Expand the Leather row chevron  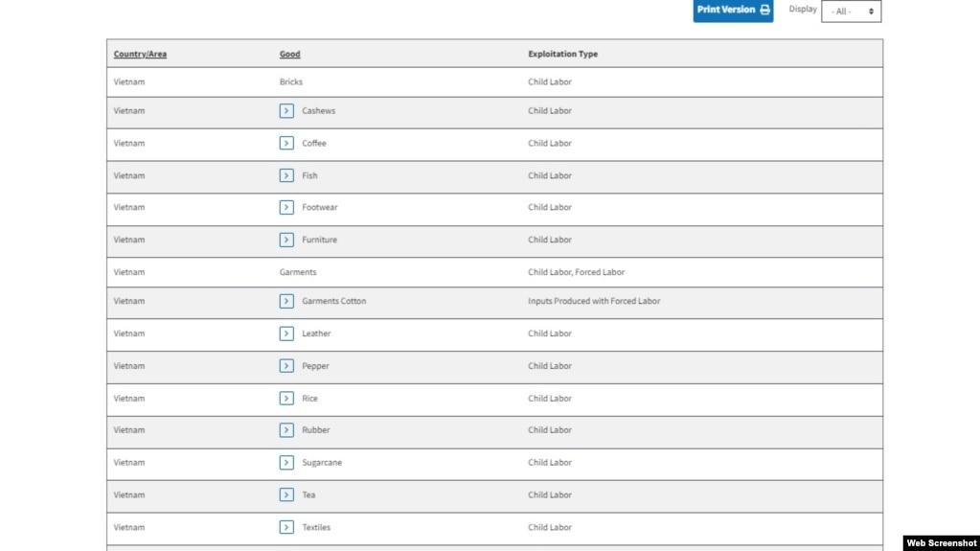click(x=286, y=334)
